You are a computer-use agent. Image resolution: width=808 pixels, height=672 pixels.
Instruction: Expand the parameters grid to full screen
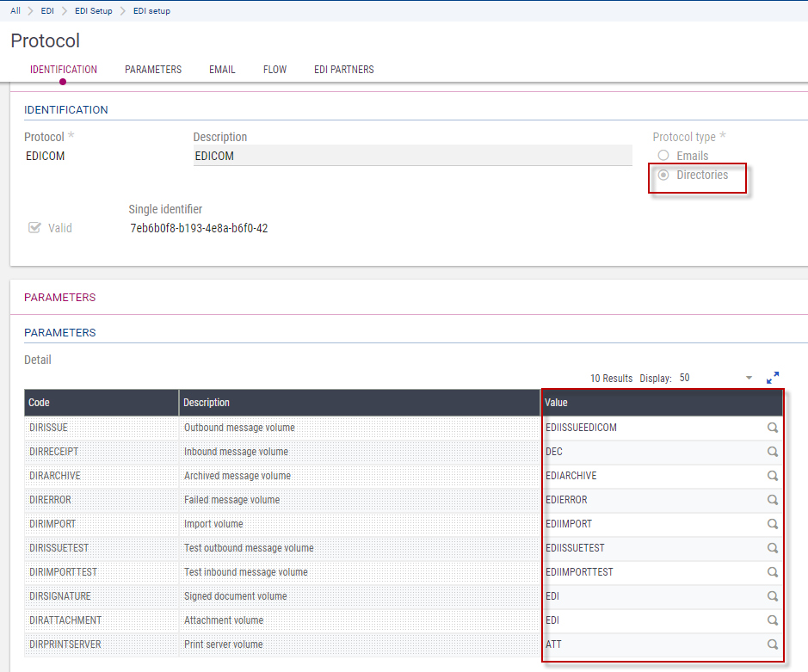pos(773,378)
